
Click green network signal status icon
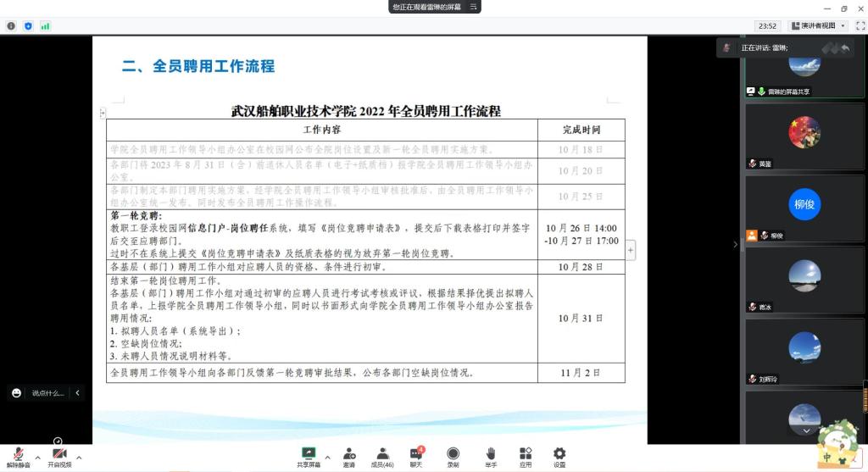pos(45,26)
